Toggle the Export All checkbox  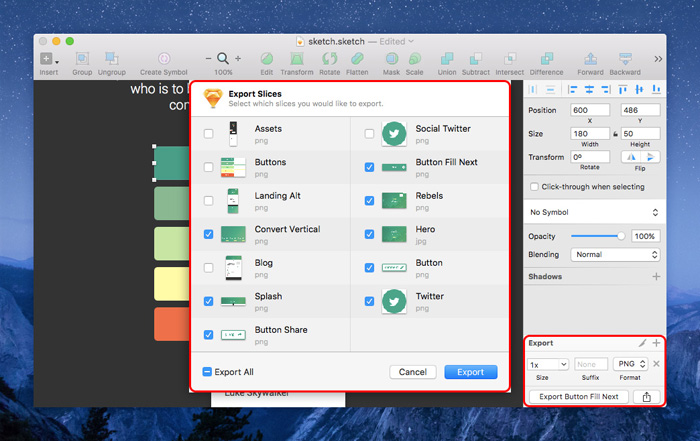click(x=208, y=372)
